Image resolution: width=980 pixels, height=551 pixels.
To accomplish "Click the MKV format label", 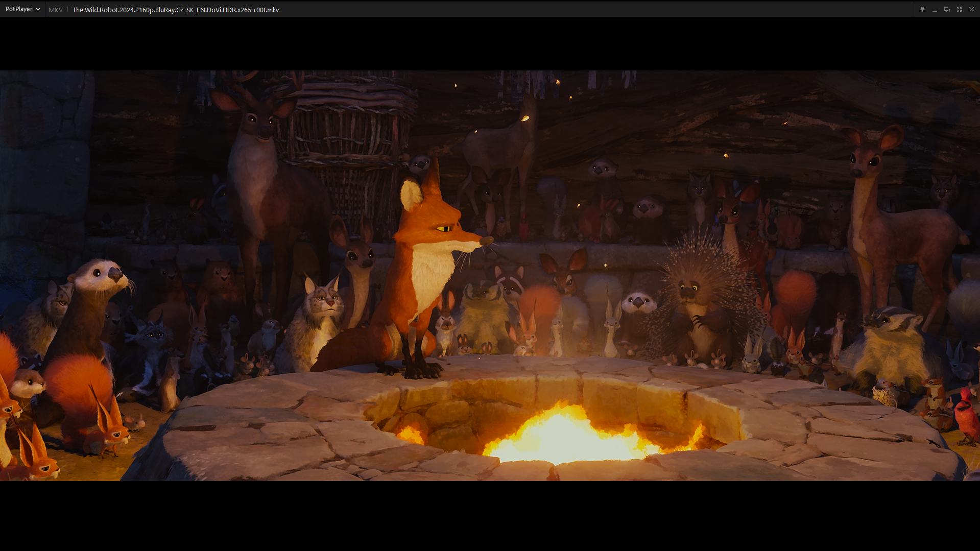I will 56,10.
